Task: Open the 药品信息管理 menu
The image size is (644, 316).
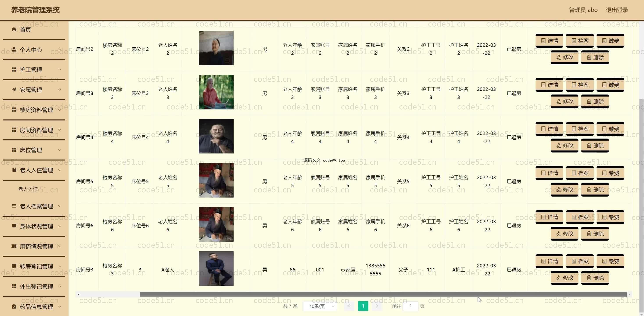Action: tap(34, 307)
